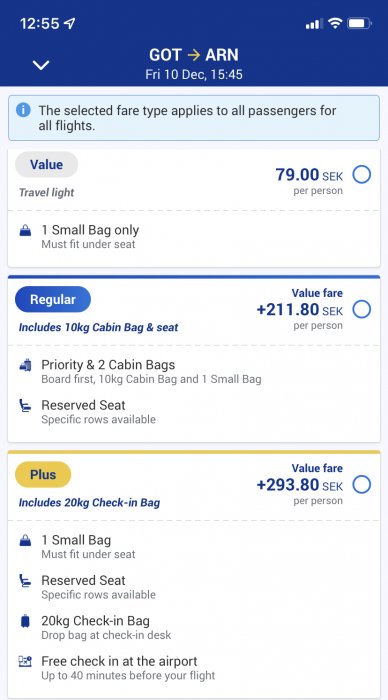388x700 pixels.
Task: Tap the yellow Plus fare pill
Action: [43, 475]
